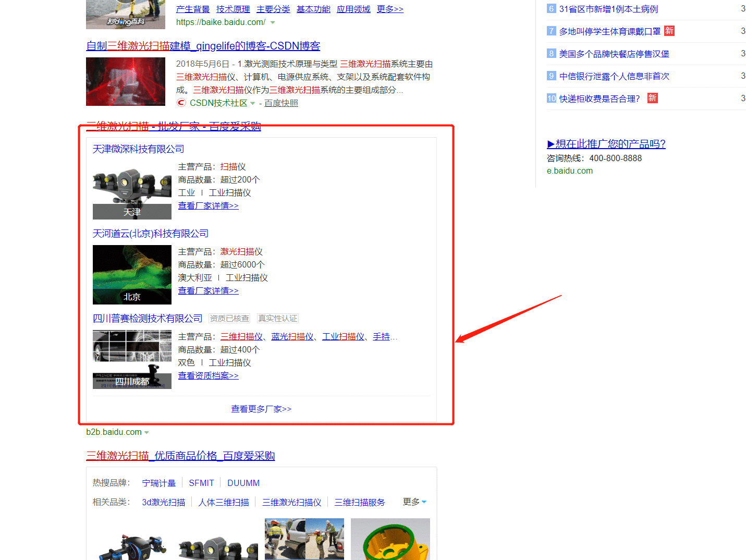
Task: Click the 工业扫描仪 tag under 天津微深科技
Action: (230, 193)
